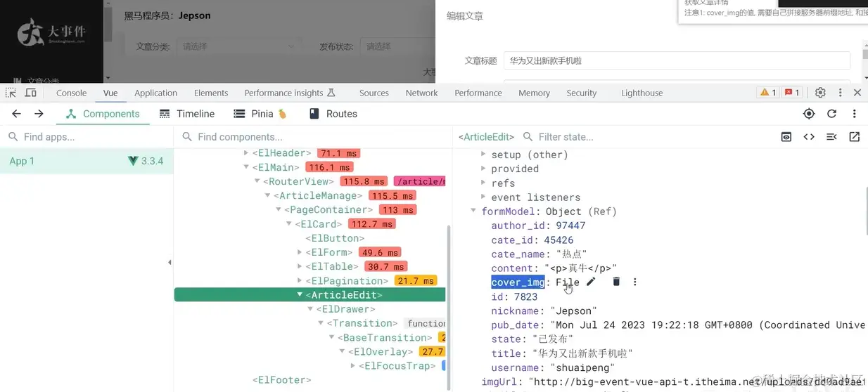Select the Components tab in Vue devtools
The height and width of the screenshot is (392, 868).
[x=103, y=114]
